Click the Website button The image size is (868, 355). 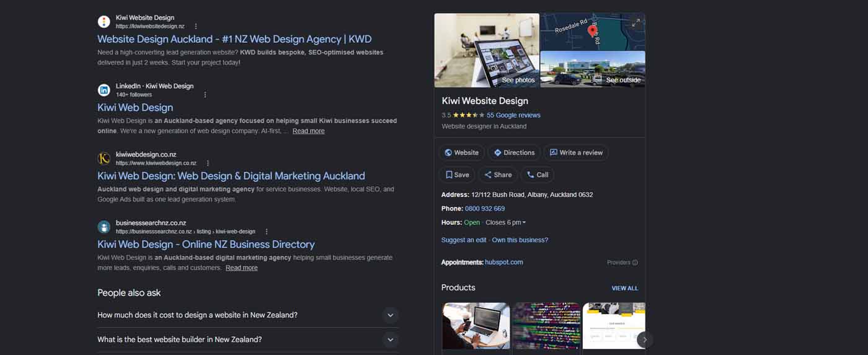(461, 152)
